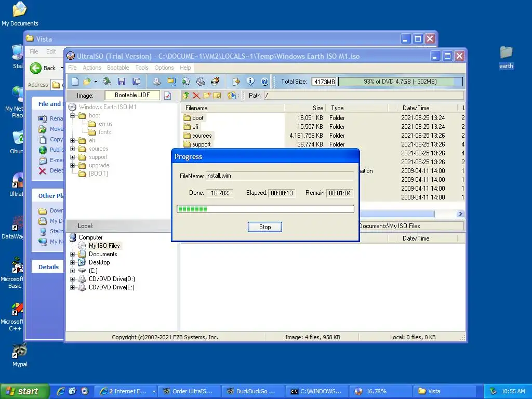
Task: Click the green Up folder icon
Action: point(185,96)
